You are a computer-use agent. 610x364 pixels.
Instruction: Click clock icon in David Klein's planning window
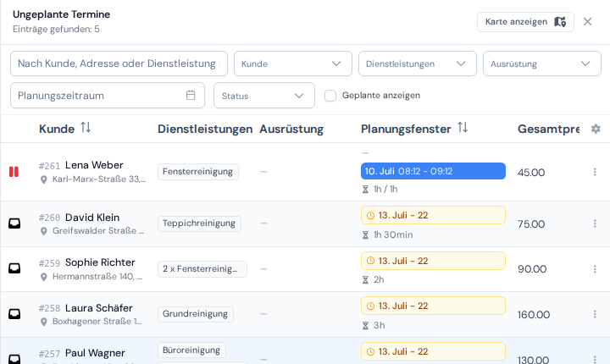click(x=370, y=216)
